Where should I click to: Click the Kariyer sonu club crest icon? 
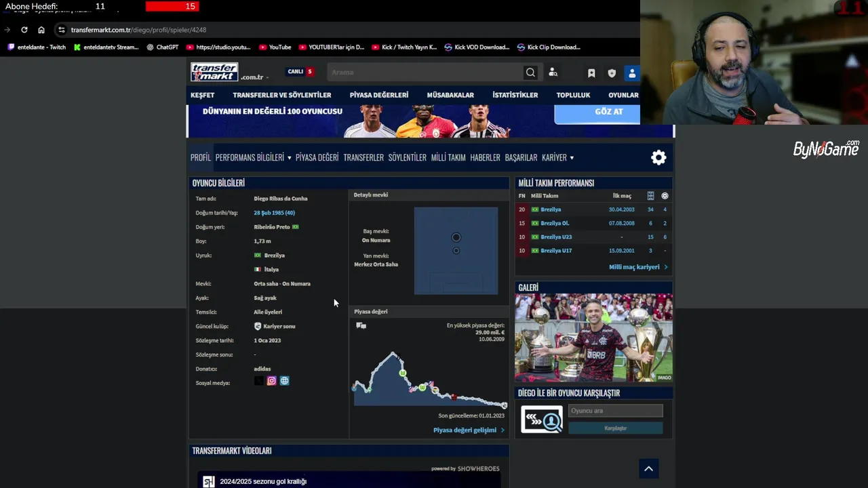[258, 326]
